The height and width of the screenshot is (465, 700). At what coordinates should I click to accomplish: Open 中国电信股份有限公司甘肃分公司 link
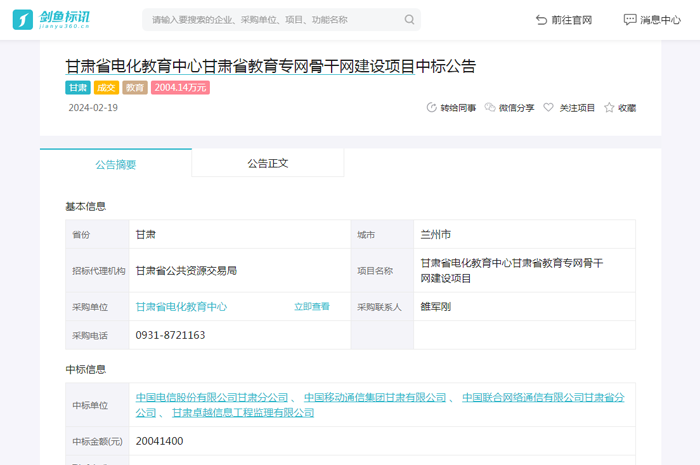coord(212,397)
